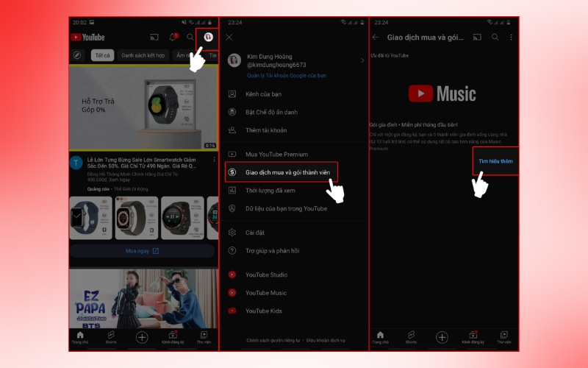Open the EZ PAPA video thumbnail
The height and width of the screenshot is (368, 588).
(x=143, y=299)
